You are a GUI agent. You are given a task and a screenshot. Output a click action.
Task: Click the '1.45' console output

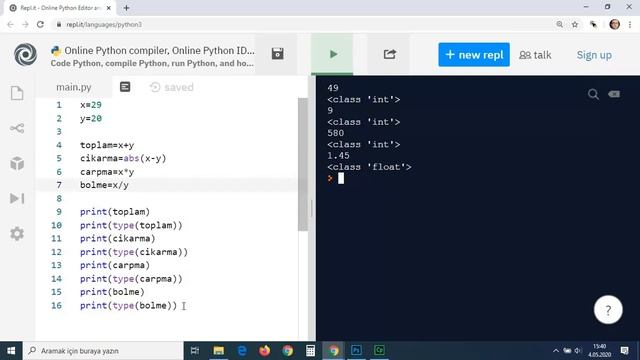tap(338, 156)
